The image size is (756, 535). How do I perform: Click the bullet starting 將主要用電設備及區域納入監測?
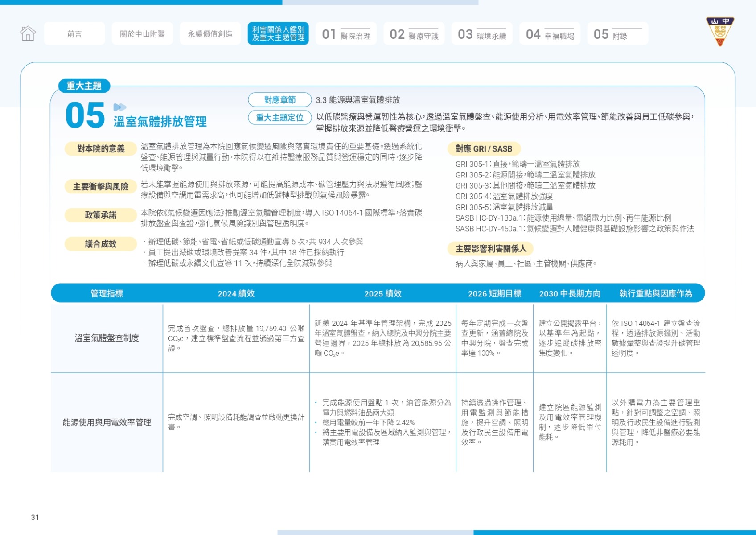387,437
